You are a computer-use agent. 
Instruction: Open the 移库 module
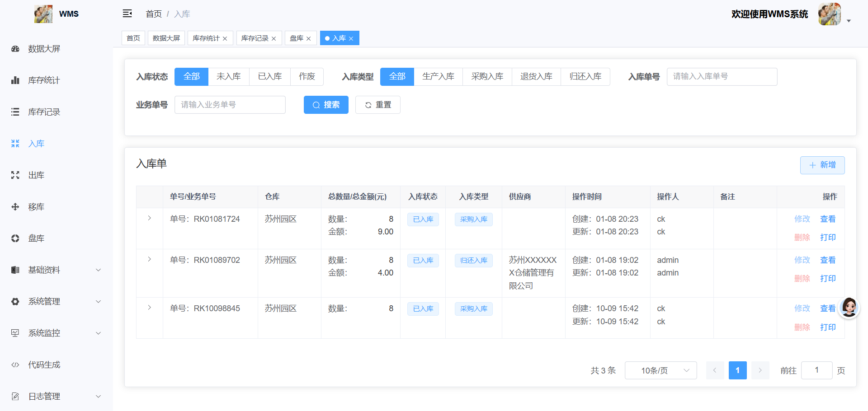36,206
